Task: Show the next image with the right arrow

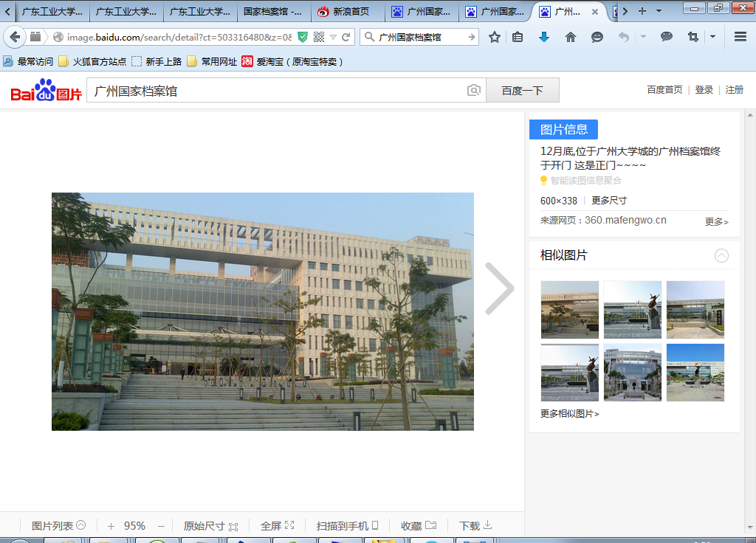Action: [x=499, y=288]
